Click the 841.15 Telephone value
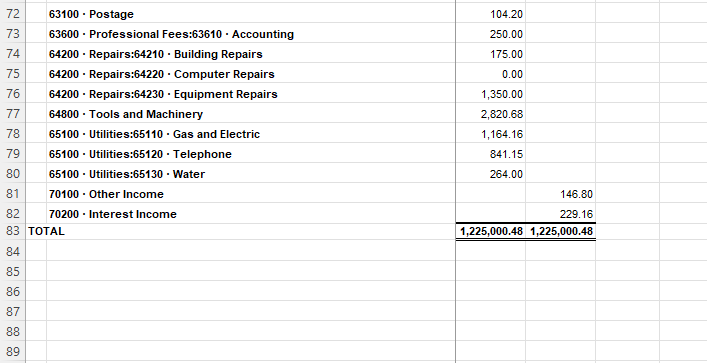This screenshot has height=363, width=707. (506, 154)
